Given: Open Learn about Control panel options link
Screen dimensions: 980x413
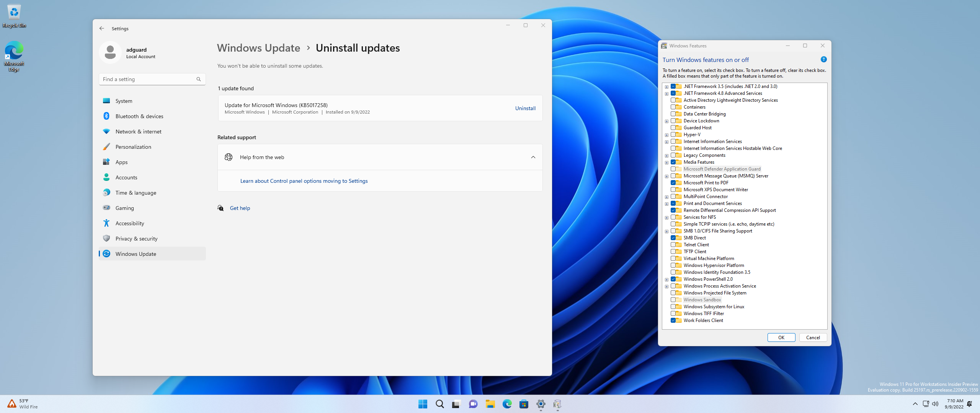Looking at the screenshot, I should click(x=304, y=181).
